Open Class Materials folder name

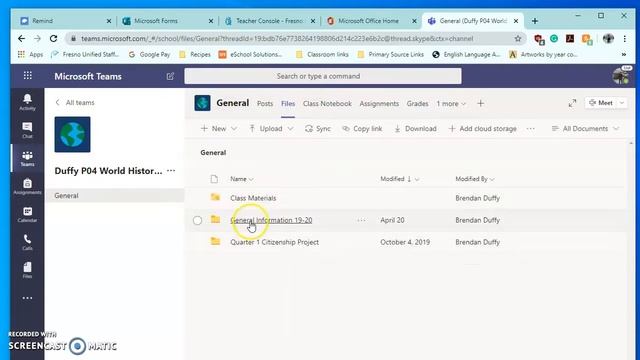pyautogui.click(x=253, y=198)
